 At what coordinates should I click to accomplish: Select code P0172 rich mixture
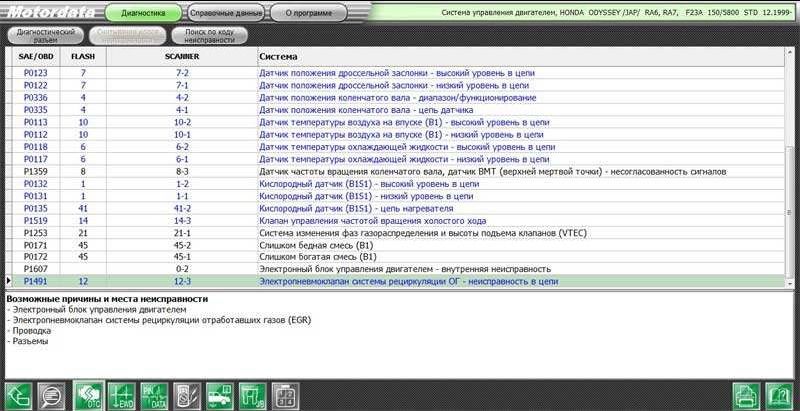[x=36, y=256]
